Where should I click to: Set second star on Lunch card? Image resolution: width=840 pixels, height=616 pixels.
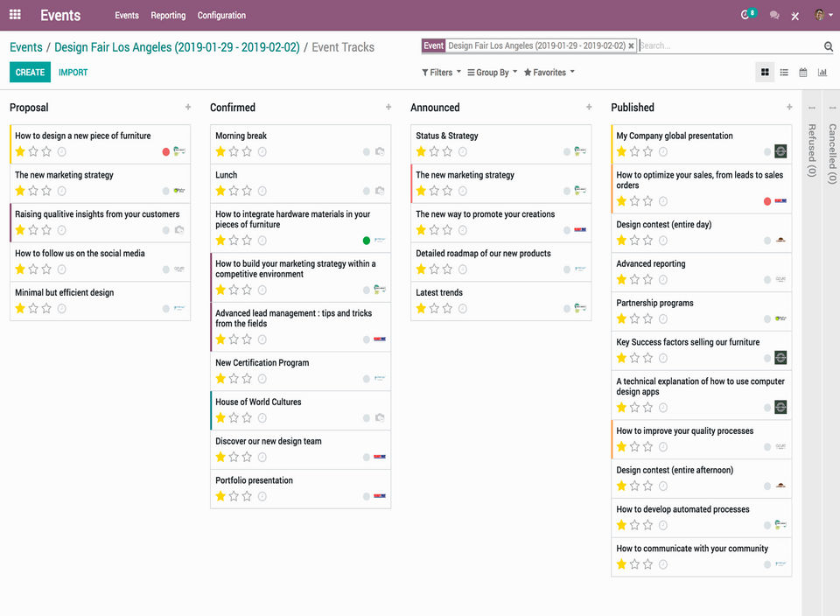tap(234, 191)
